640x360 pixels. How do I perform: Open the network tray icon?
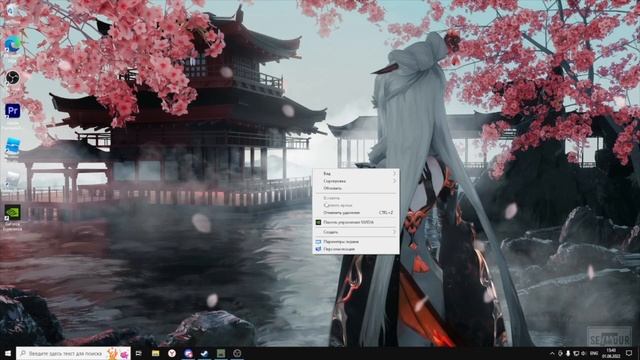point(576,353)
